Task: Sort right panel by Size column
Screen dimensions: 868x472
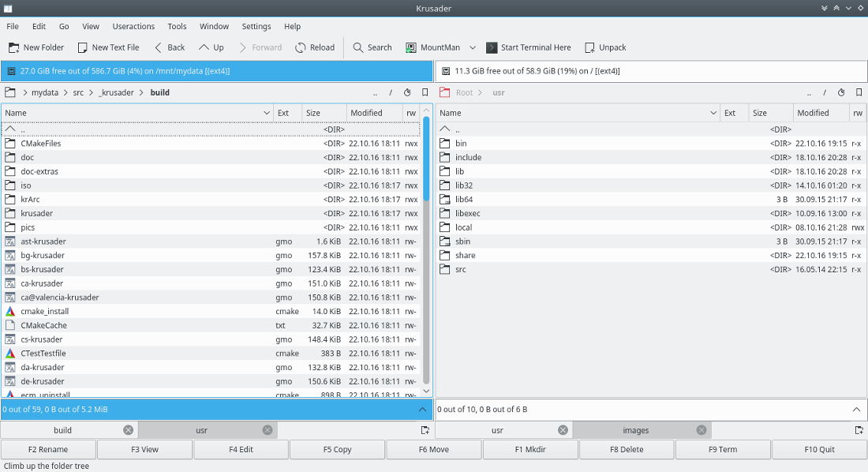Action: (771, 113)
